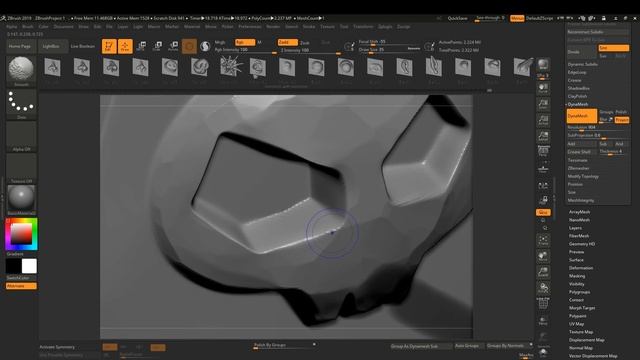
Task: Open the NanoMesh subpalette
Action: 580,220
